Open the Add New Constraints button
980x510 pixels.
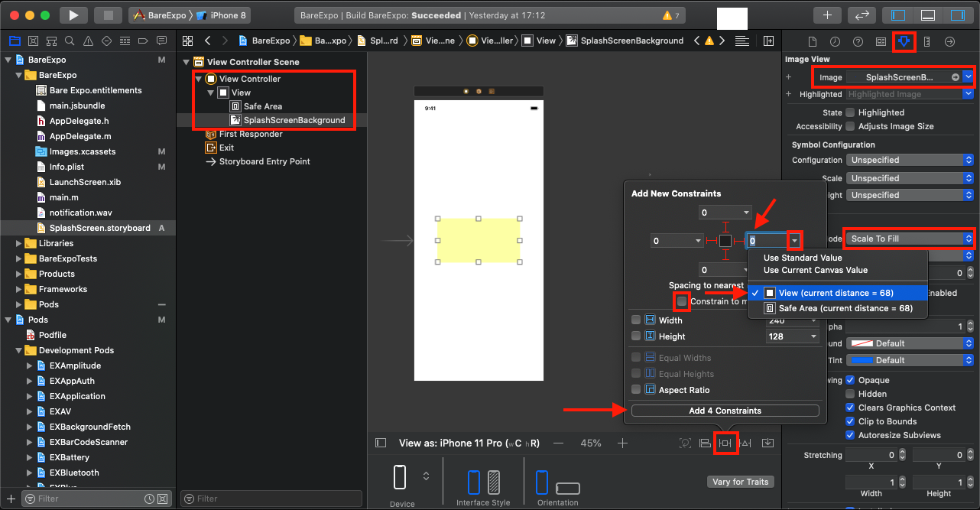click(725, 443)
